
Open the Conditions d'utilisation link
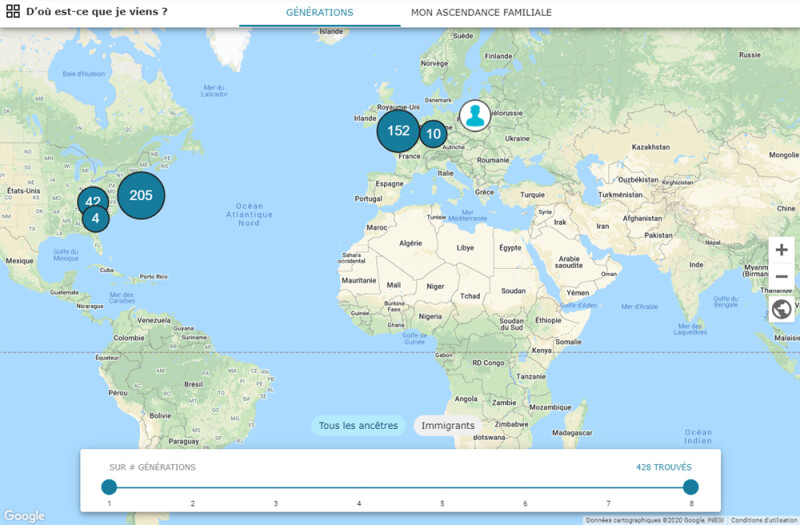[x=764, y=520]
